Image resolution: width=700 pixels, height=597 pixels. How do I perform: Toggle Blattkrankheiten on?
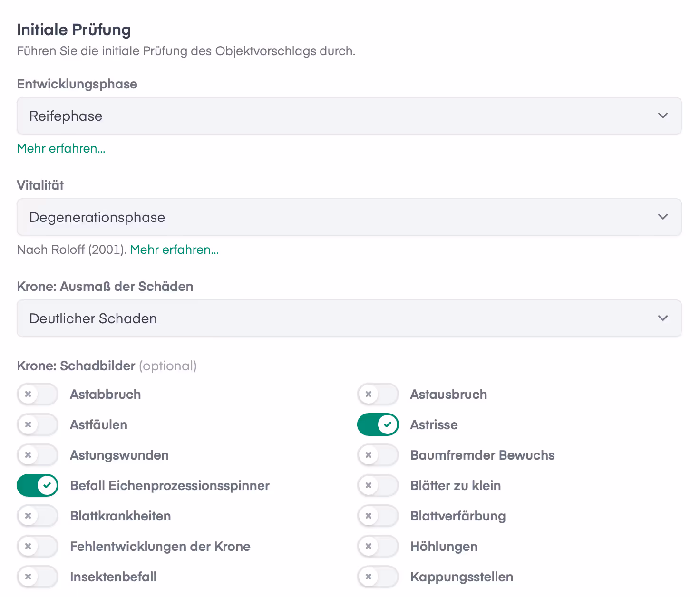(38, 516)
